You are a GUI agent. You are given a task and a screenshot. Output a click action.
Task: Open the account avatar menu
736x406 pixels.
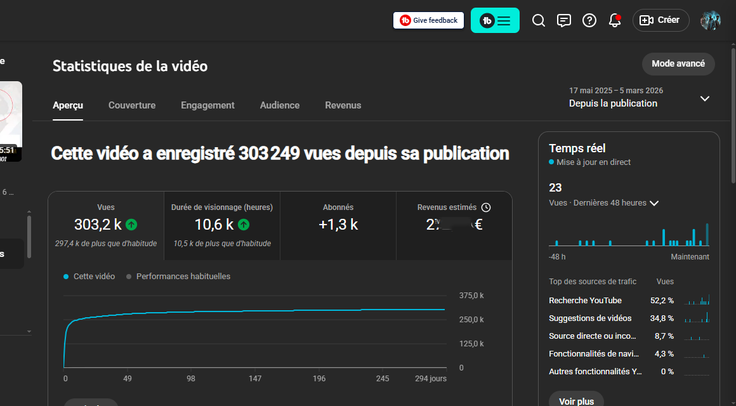(x=710, y=20)
